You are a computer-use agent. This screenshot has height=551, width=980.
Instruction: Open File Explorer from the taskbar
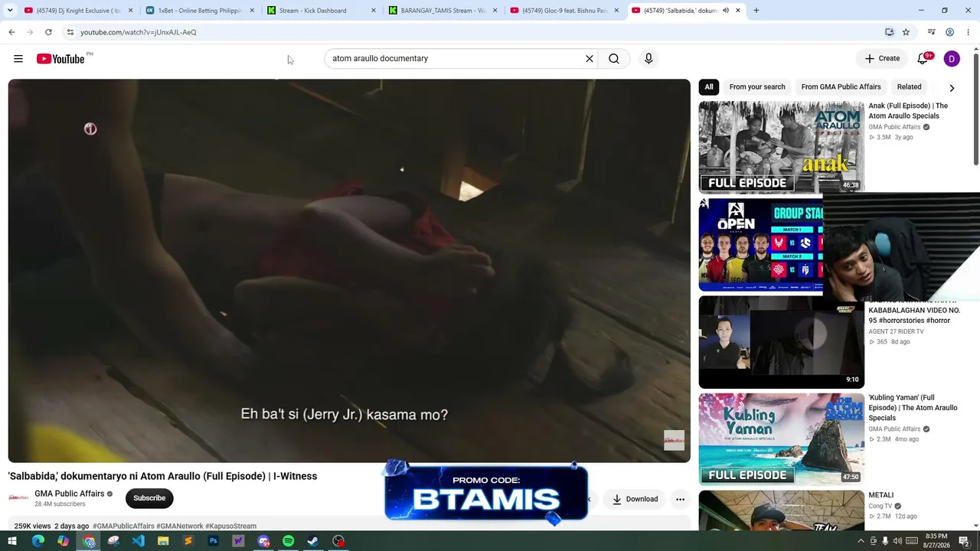point(163,541)
